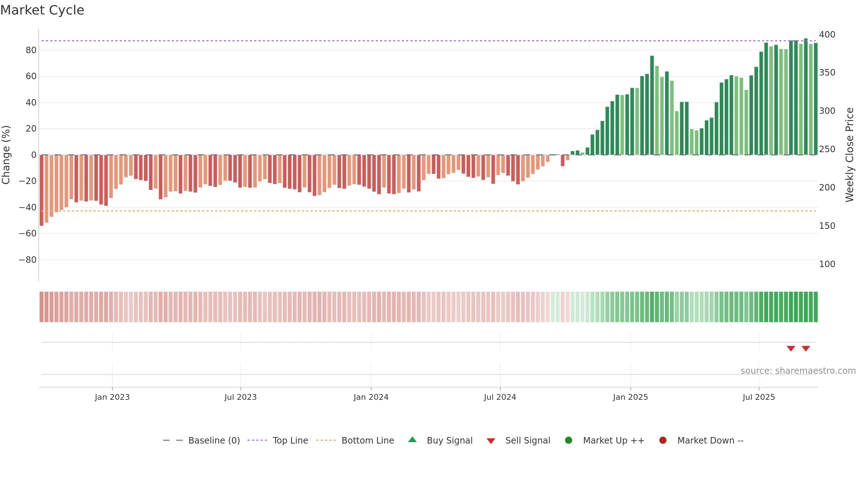Click the −80 tick on left axis
868x488 pixels.
pos(27,260)
